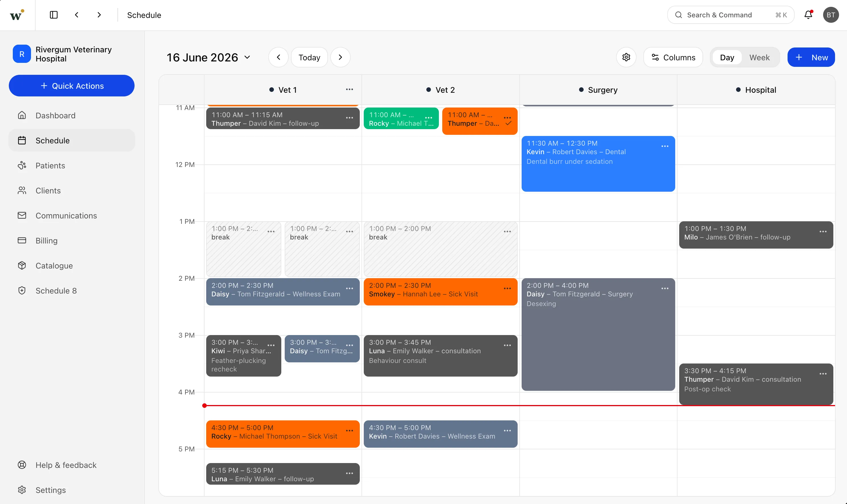
Task: Open options for Thumper David Kim follow-up
Action: point(350,118)
